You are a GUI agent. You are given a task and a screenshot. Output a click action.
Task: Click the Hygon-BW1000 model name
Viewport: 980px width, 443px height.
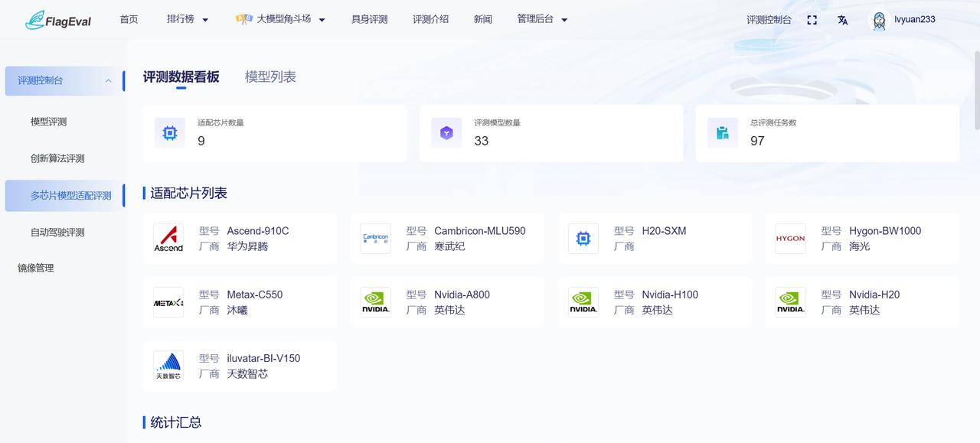point(885,231)
